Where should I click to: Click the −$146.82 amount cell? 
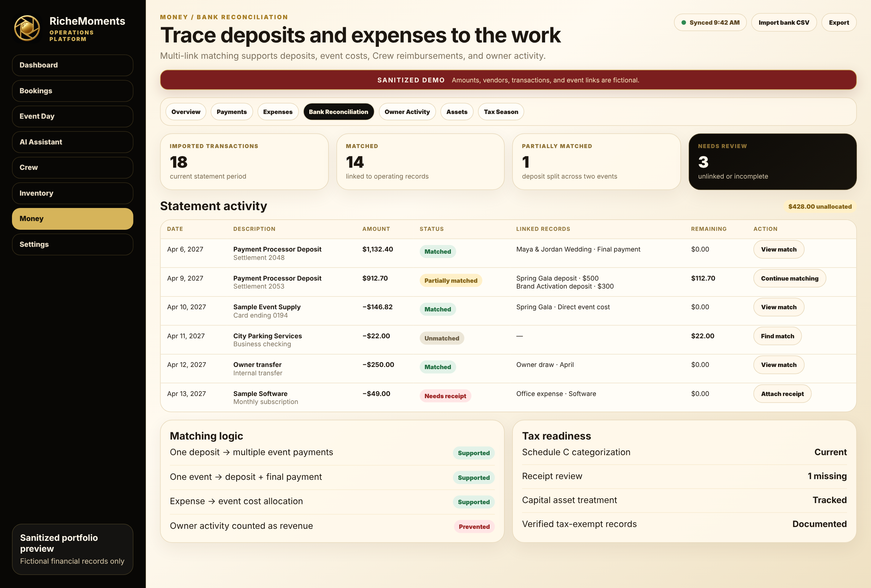coord(377,307)
